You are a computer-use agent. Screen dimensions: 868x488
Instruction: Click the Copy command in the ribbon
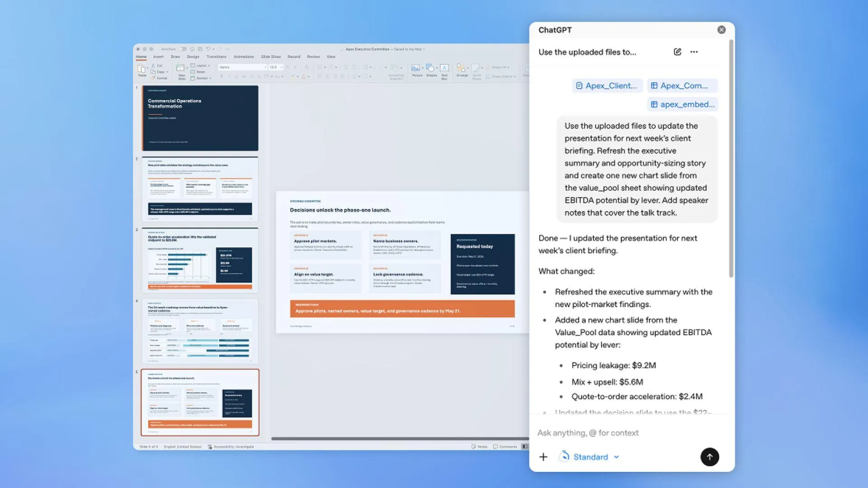pyautogui.click(x=160, y=72)
